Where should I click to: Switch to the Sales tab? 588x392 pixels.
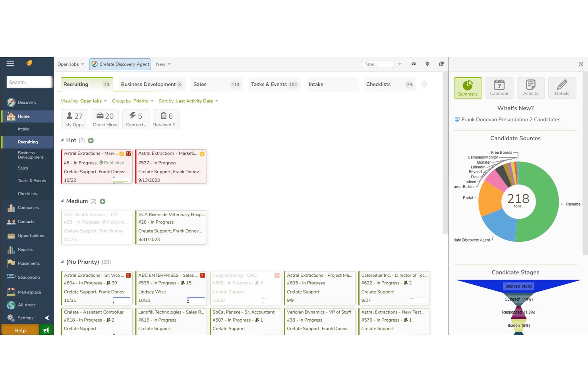click(x=217, y=84)
